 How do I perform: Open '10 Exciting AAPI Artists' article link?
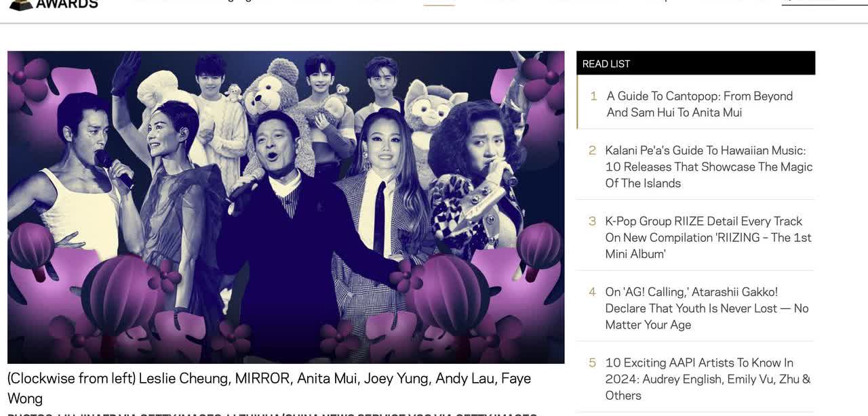click(x=707, y=379)
